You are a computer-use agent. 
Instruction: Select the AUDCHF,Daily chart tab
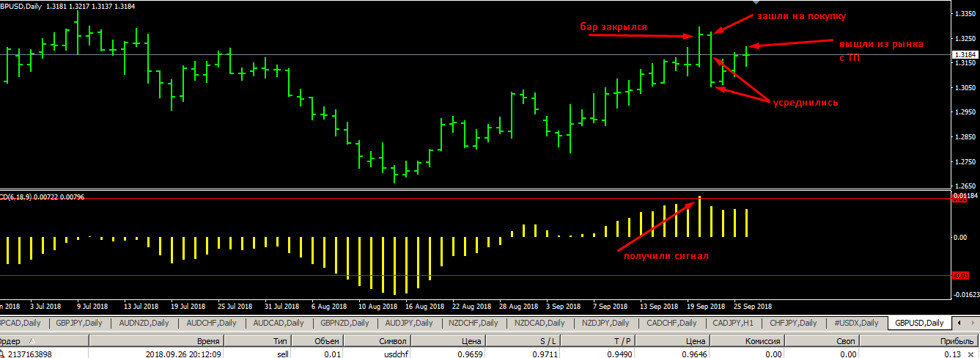point(211,323)
